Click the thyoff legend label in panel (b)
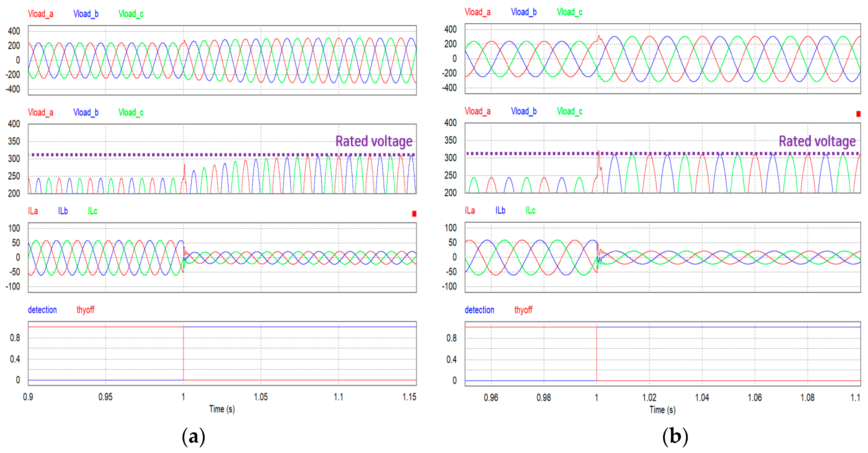The image size is (868, 453). tap(523, 310)
